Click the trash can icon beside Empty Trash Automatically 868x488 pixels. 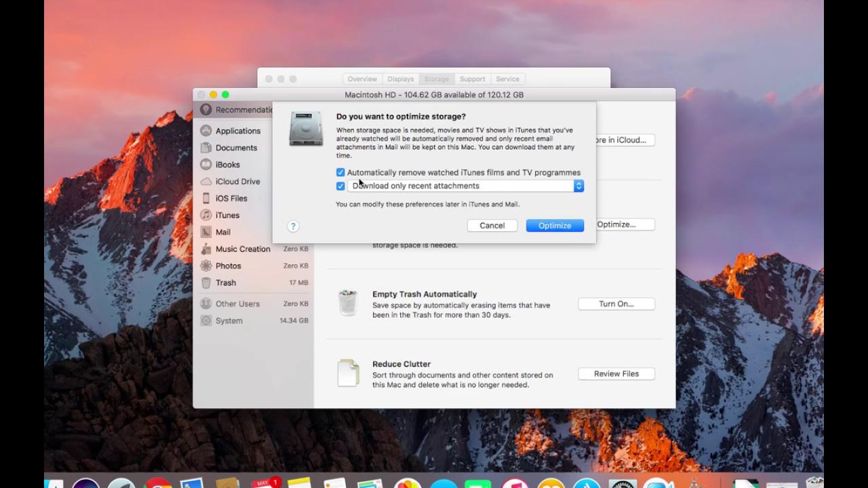click(348, 303)
